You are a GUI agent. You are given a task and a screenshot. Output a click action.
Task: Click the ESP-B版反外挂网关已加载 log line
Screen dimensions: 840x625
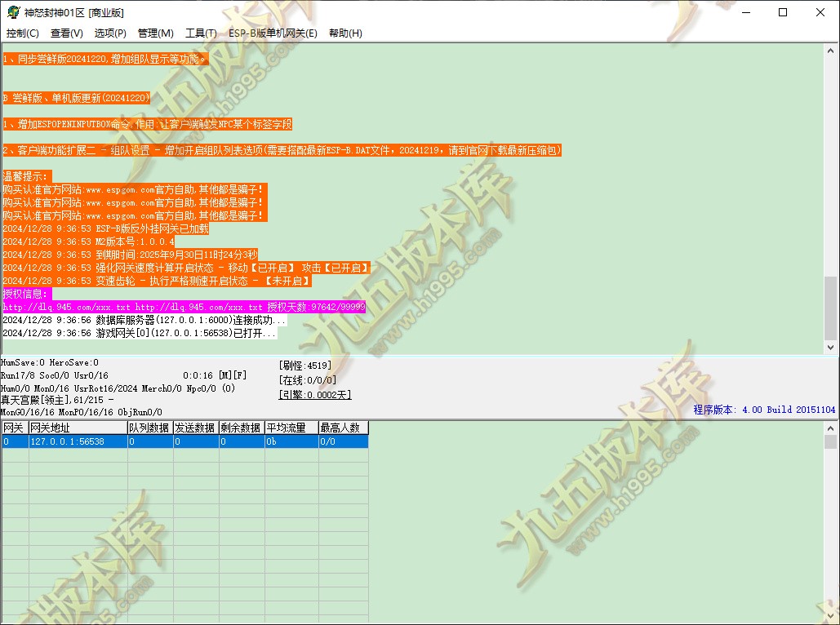click(x=105, y=228)
